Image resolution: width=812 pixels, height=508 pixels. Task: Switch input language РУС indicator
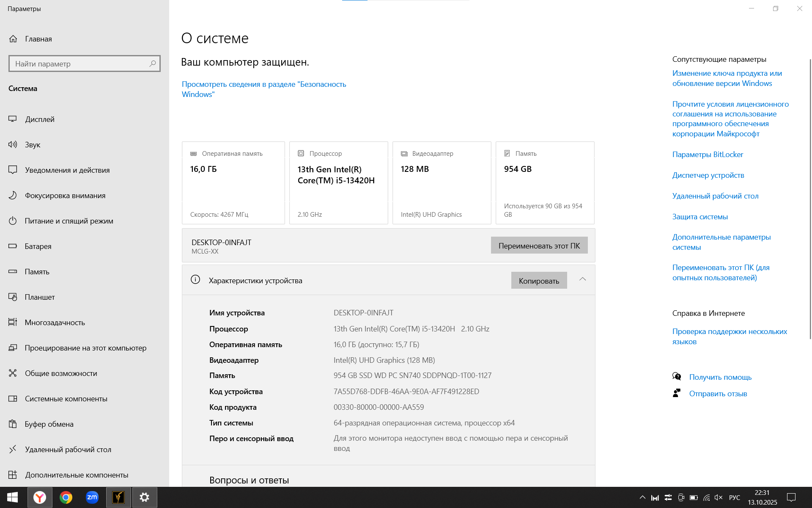(735, 497)
